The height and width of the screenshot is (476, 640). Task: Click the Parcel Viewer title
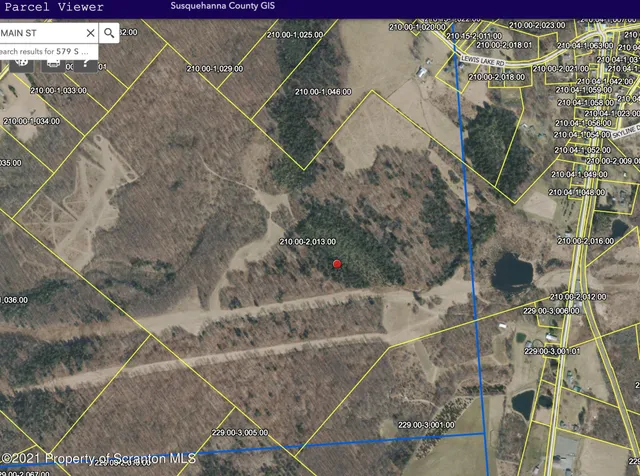coord(52,7)
